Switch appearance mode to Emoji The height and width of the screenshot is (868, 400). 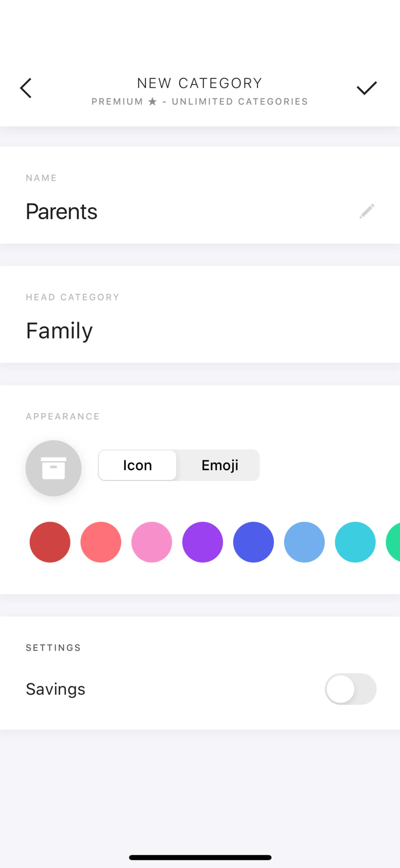pos(220,465)
